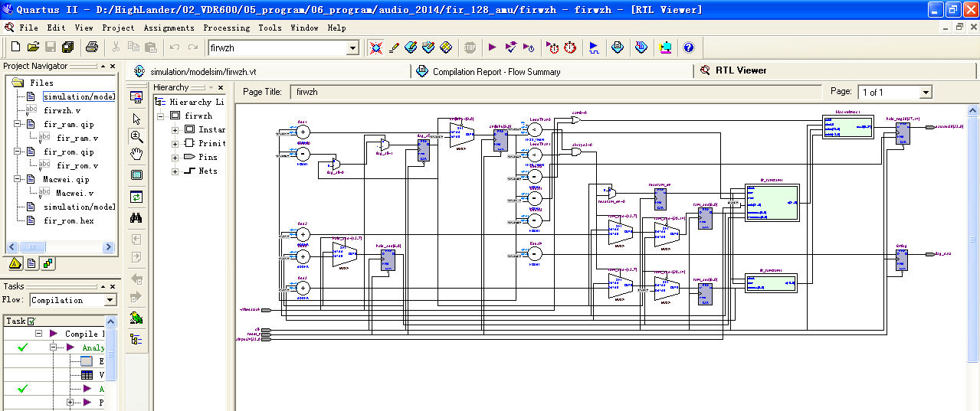Click the Open file folder icon
The width and height of the screenshot is (980, 411).
click(x=33, y=47)
